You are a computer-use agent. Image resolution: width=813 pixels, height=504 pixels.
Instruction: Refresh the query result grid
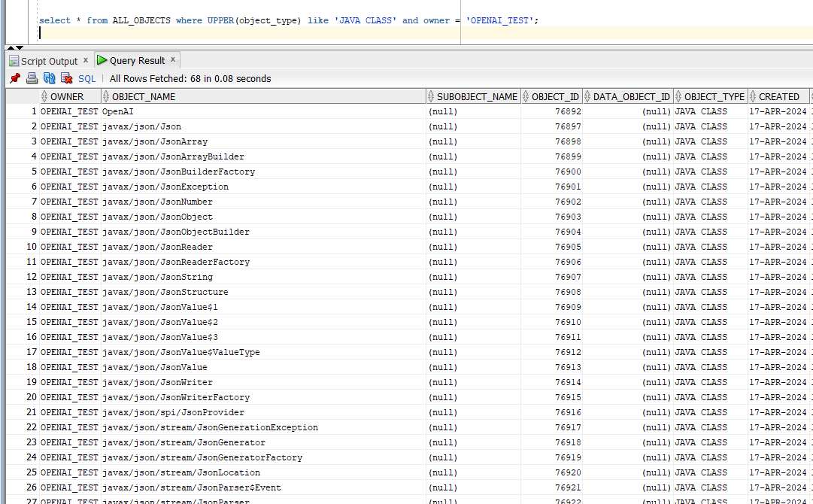coord(47,77)
